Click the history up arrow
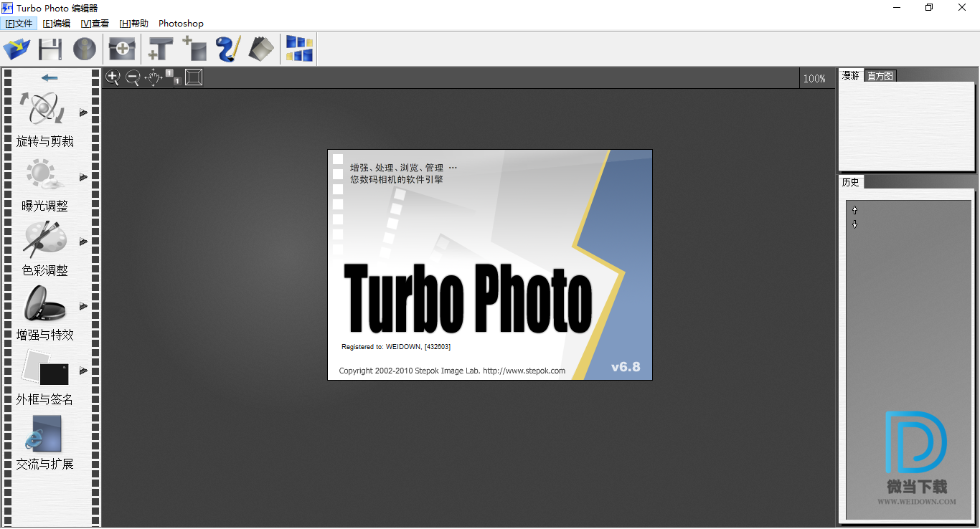 (x=854, y=210)
